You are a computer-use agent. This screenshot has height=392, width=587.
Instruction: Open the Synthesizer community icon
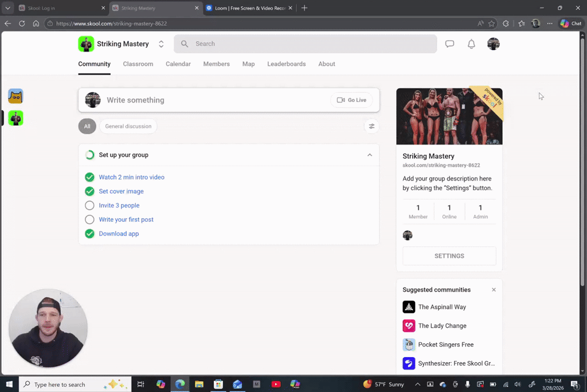pos(408,363)
